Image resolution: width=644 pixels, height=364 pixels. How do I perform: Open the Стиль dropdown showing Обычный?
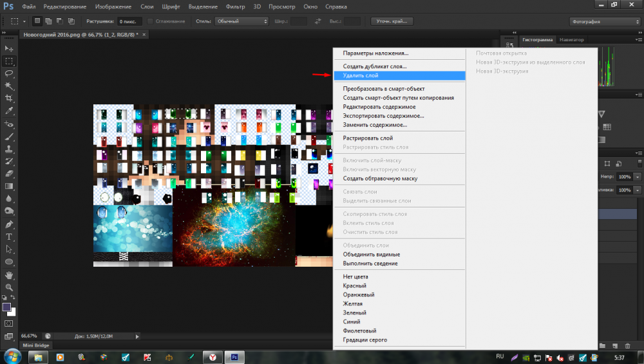tap(241, 21)
